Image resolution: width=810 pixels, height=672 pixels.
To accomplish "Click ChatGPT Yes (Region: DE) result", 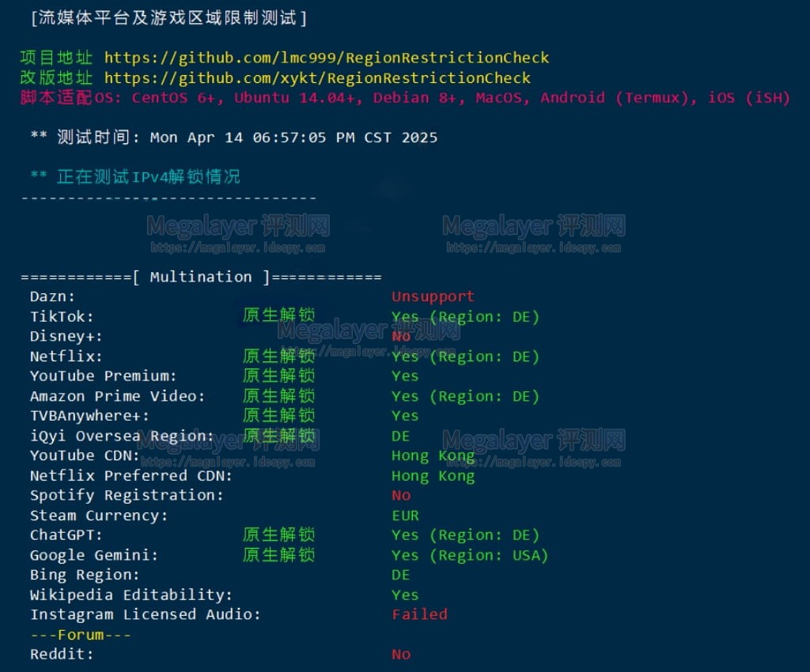I will (465, 535).
